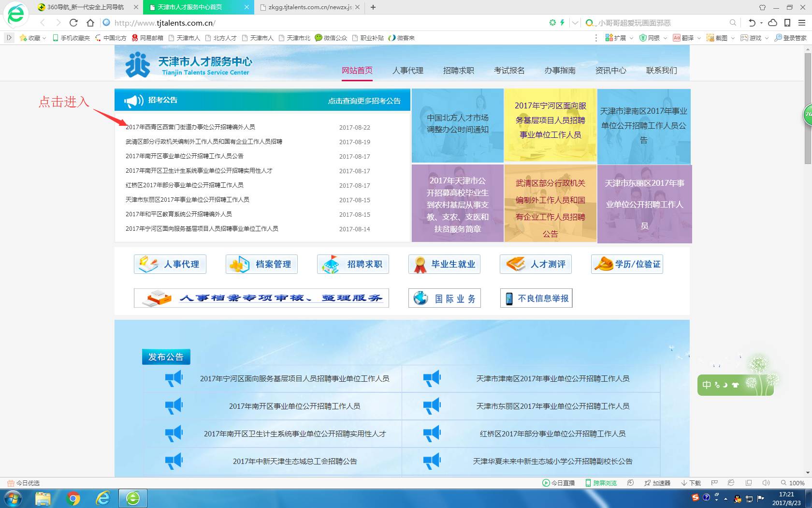Click the 人事代理 service icon button
Image resolution: width=812 pixels, height=508 pixels.
pos(170,264)
